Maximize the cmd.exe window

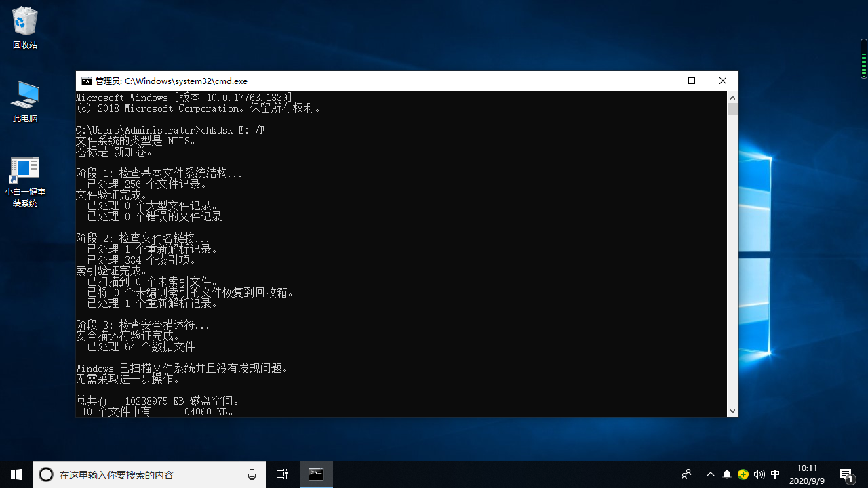point(692,81)
